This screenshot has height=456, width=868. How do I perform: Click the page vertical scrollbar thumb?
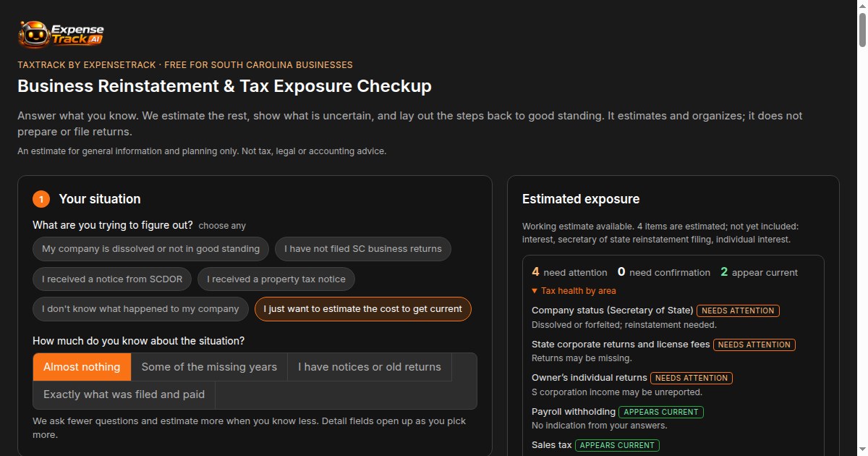861,29
